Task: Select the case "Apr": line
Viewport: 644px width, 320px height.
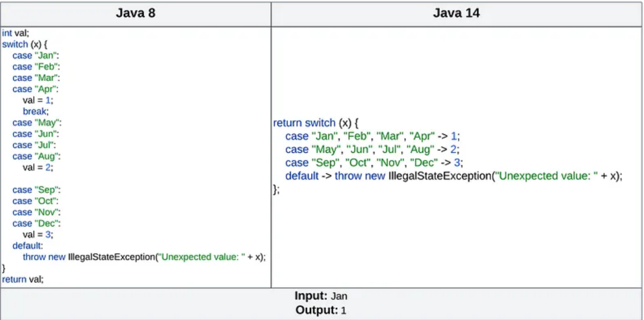Action: (35, 89)
